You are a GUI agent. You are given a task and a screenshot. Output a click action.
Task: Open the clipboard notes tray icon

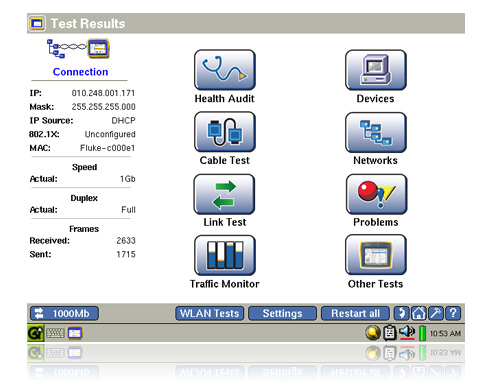click(x=390, y=333)
